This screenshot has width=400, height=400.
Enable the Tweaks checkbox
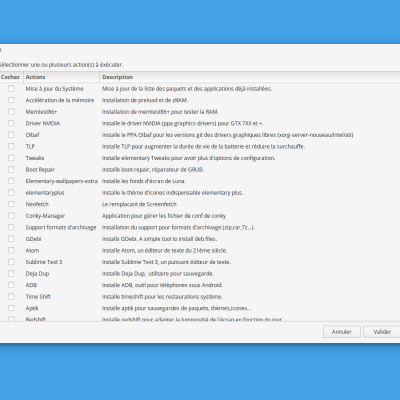11,158
